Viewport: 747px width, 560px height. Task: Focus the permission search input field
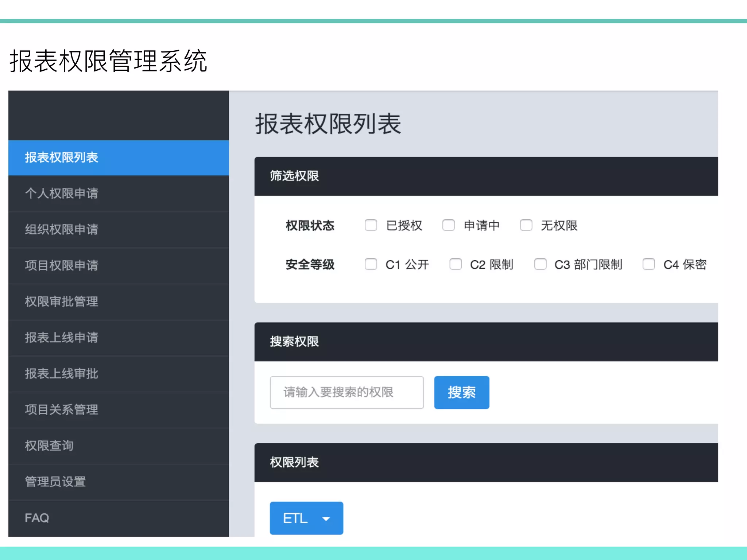[347, 392]
